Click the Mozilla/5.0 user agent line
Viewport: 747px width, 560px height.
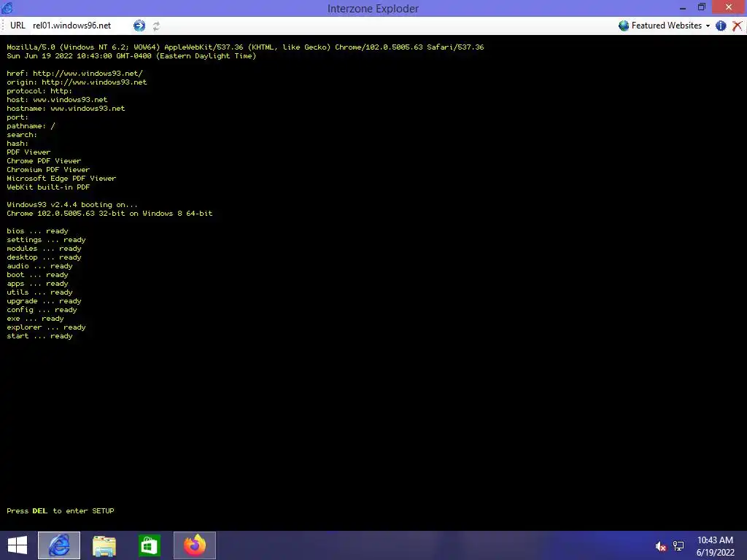(x=245, y=47)
